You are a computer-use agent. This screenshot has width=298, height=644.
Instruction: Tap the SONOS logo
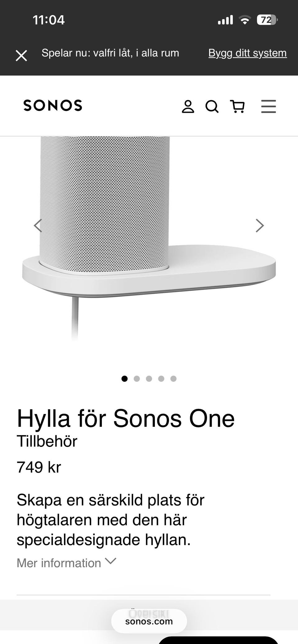[x=53, y=105]
